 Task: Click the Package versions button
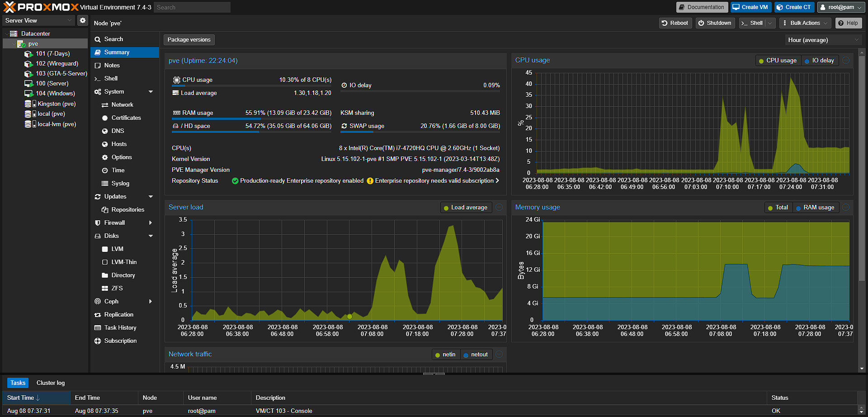[x=189, y=40]
